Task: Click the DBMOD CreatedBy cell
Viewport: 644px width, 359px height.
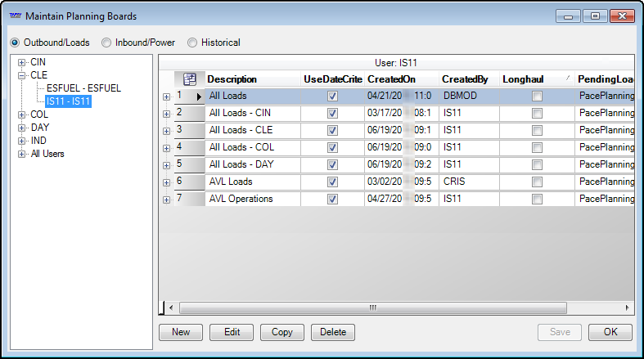Action: (469, 96)
